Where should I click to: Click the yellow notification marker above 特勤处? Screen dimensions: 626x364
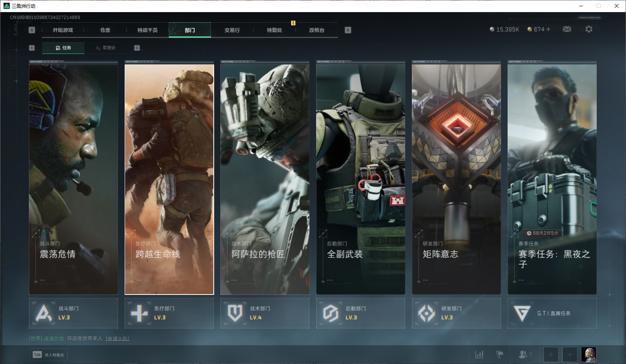[293, 23]
